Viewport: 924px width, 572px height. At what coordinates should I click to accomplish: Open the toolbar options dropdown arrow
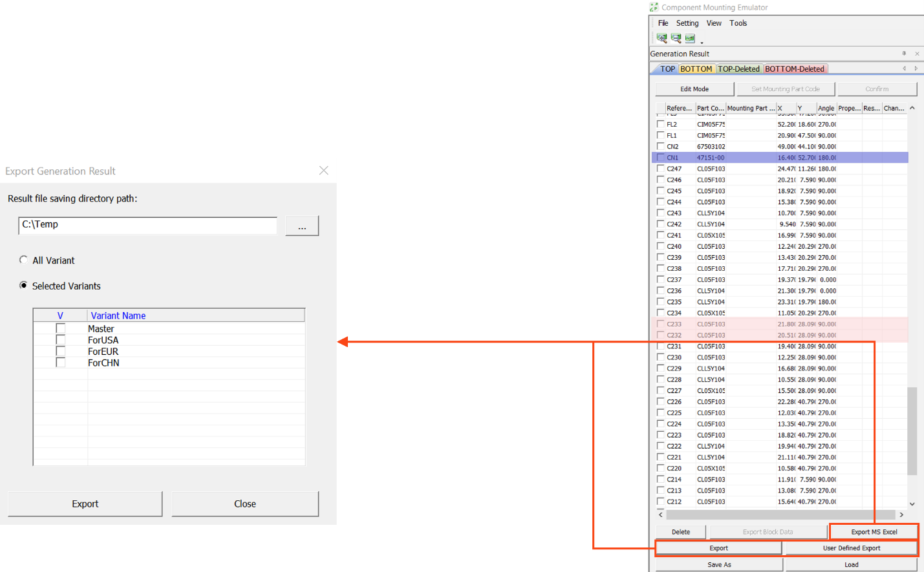[702, 42]
